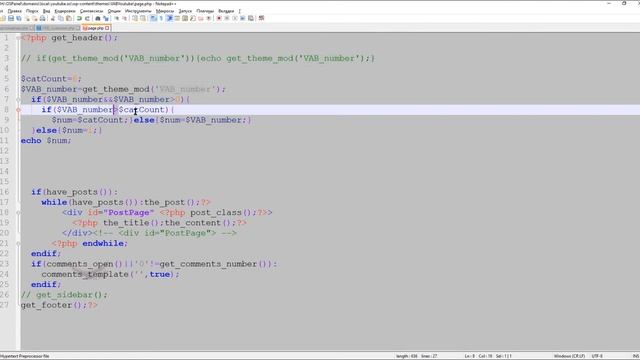
Task: Place cursor in 'echo $num;' line
Action: 46,140
